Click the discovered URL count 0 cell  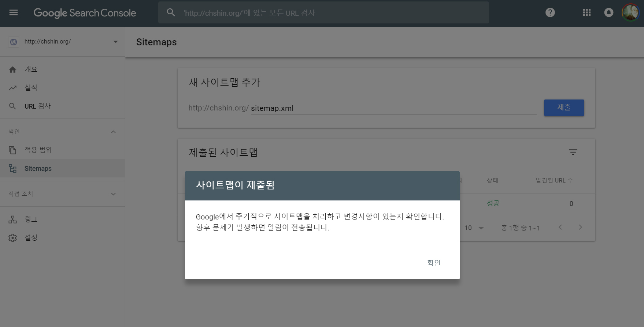571,204
